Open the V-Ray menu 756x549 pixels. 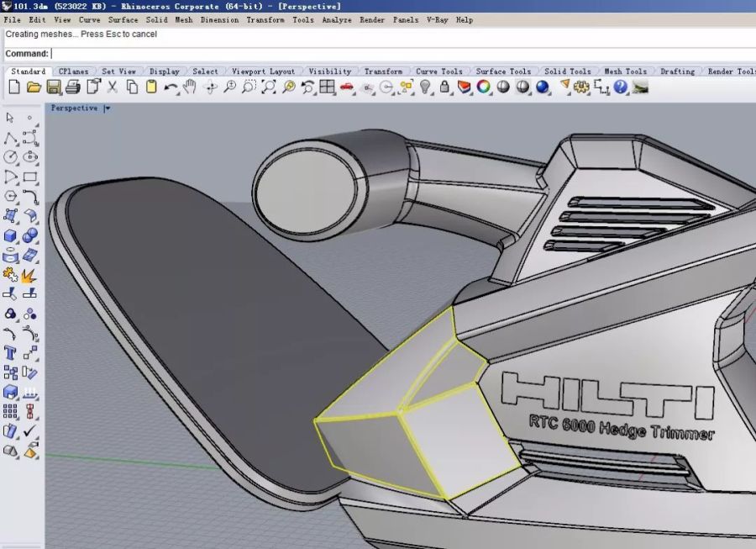pyautogui.click(x=437, y=19)
